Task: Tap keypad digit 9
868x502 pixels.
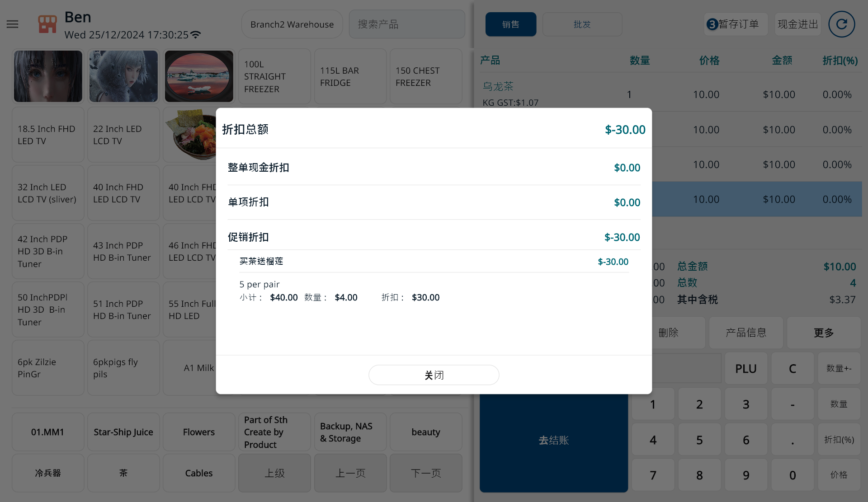Action: (x=746, y=475)
